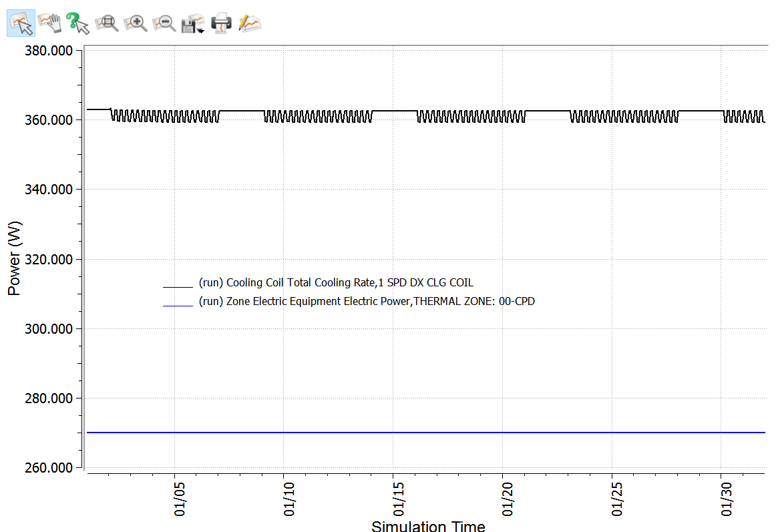The height and width of the screenshot is (532, 778).
Task: Click the 01/20 date tick label
Action: [508, 499]
